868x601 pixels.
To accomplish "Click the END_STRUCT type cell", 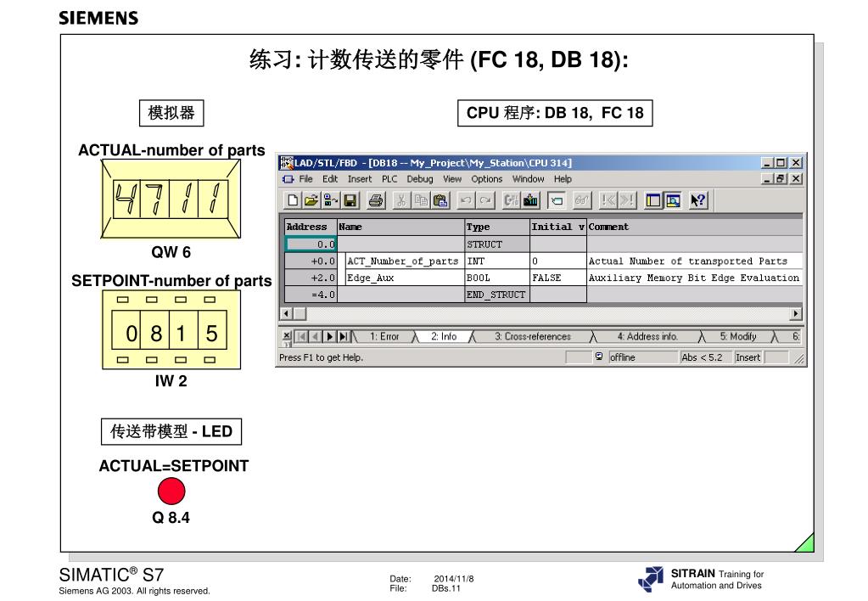I will [497, 295].
